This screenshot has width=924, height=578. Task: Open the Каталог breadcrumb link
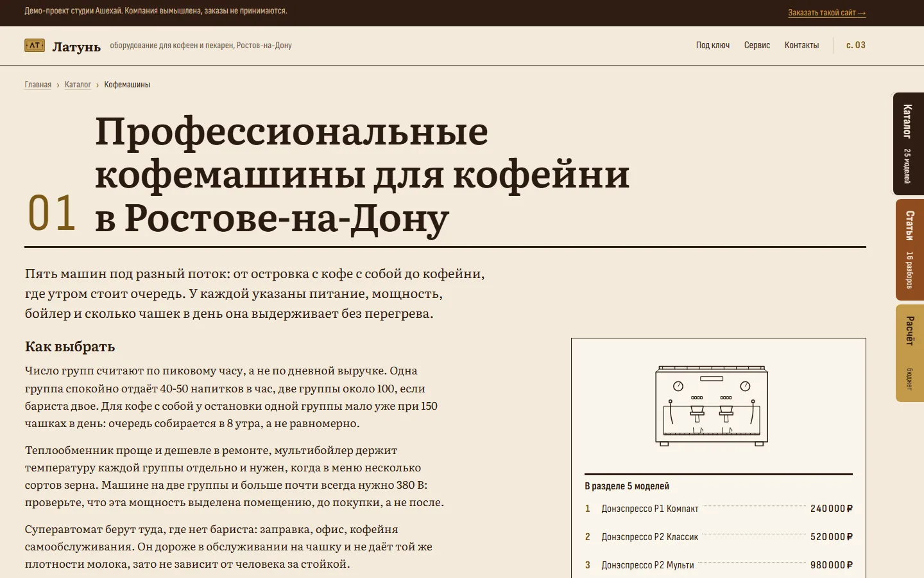point(78,85)
